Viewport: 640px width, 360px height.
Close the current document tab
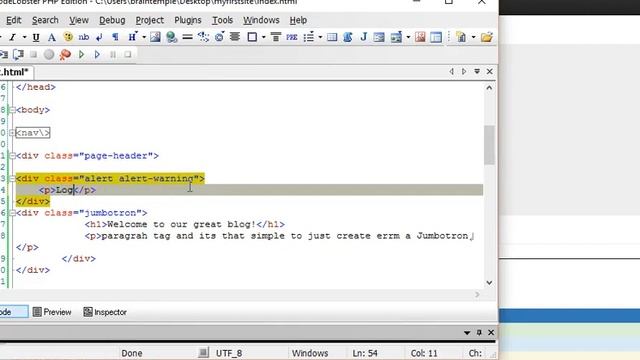point(490,71)
